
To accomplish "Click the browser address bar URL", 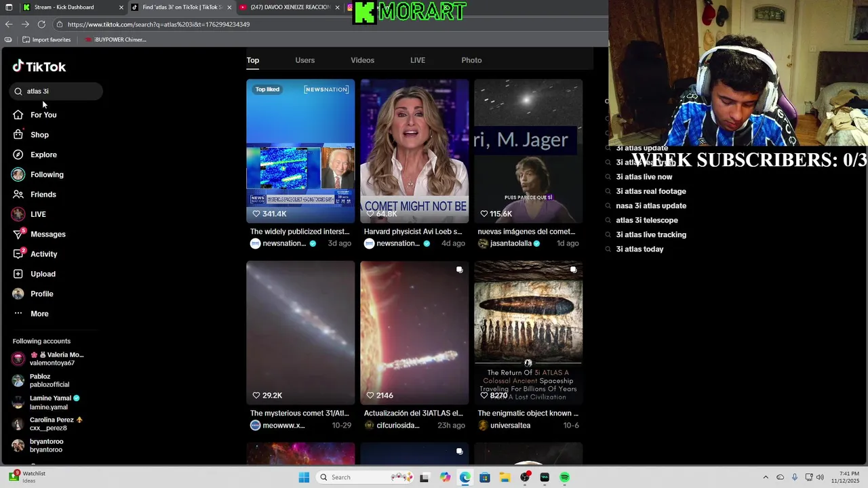I will [x=159, y=24].
